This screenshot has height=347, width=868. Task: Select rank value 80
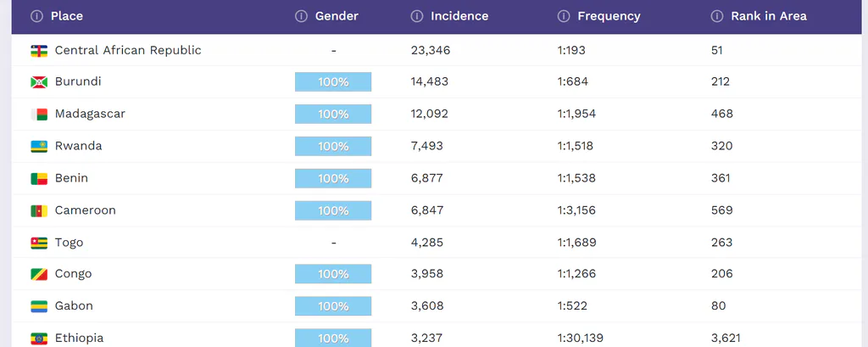[719, 306]
